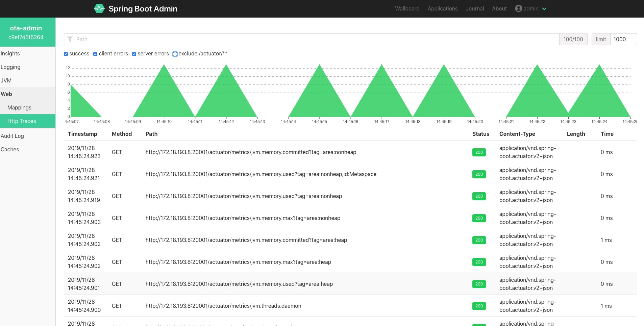
Task: Select Web section in the sidebar
Action: (x=28, y=94)
